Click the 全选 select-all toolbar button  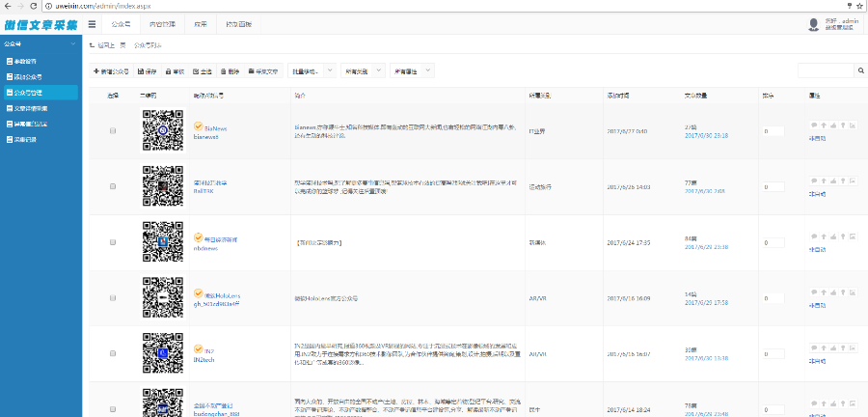(203, 70)
